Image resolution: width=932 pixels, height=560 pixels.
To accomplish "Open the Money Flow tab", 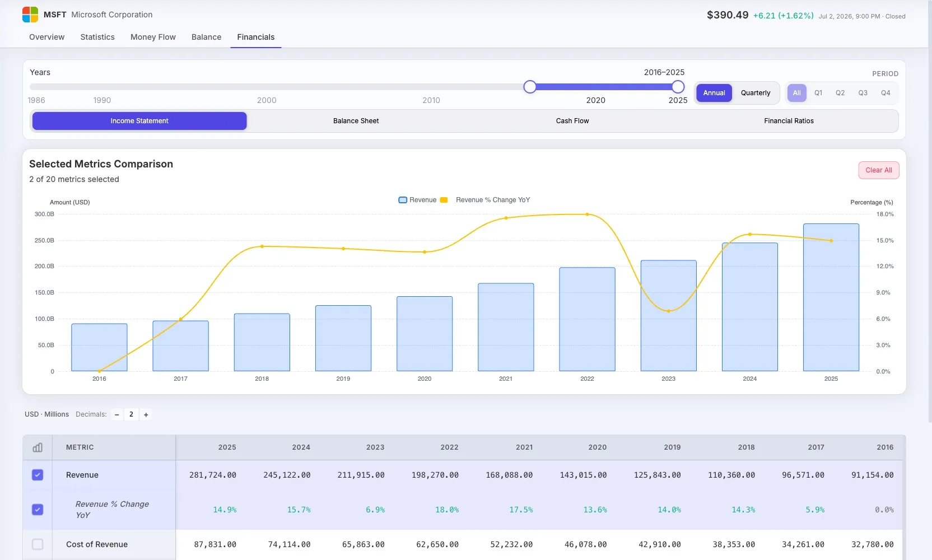I will pos(153,37).
